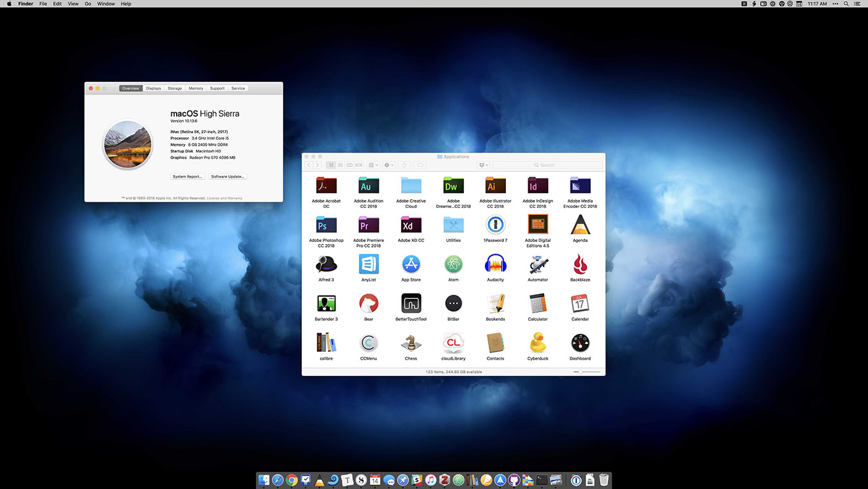Switch Finder to list view
868x489 pixels.
pos(339,164)
